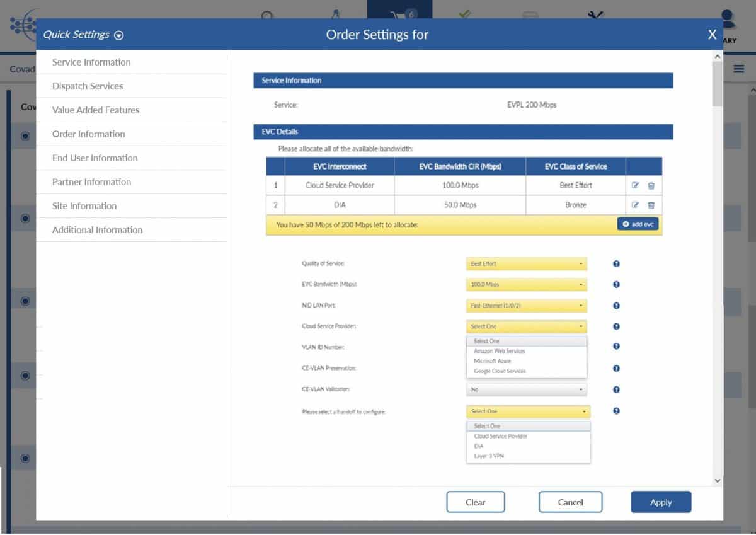Open the EVC Bandwidth dropdown

pos(526,285)
